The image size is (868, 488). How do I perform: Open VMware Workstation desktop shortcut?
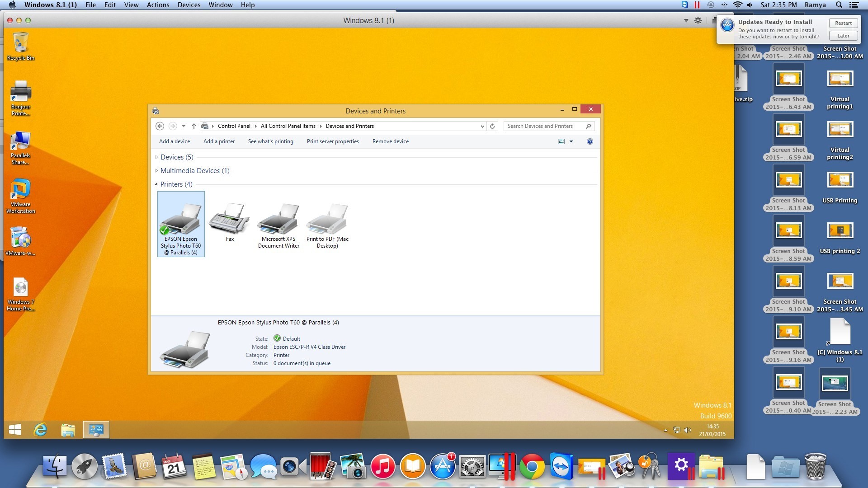20,197
